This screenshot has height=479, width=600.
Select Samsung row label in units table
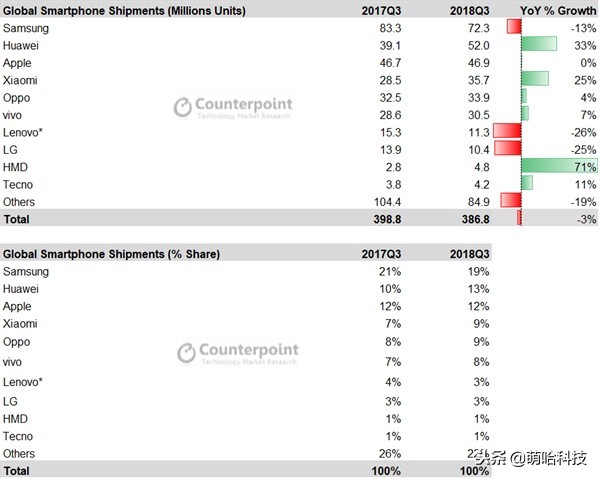(x=26, y=26)
